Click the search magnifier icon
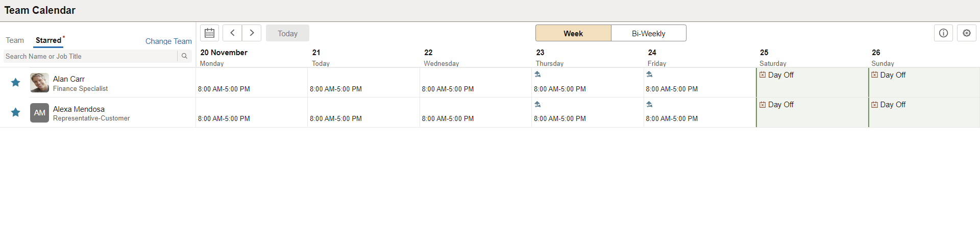This screenshot has height=242, width=980. click(184, 56)
